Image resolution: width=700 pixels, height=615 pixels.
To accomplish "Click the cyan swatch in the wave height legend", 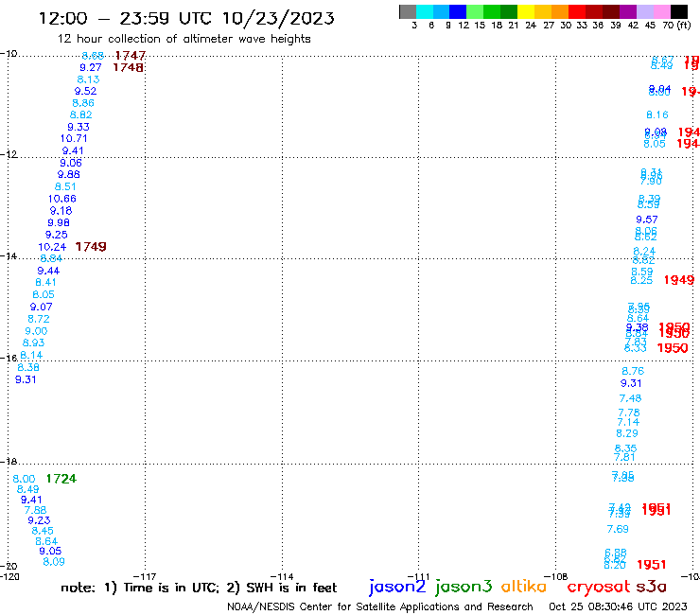I will (x=425, y=11).
